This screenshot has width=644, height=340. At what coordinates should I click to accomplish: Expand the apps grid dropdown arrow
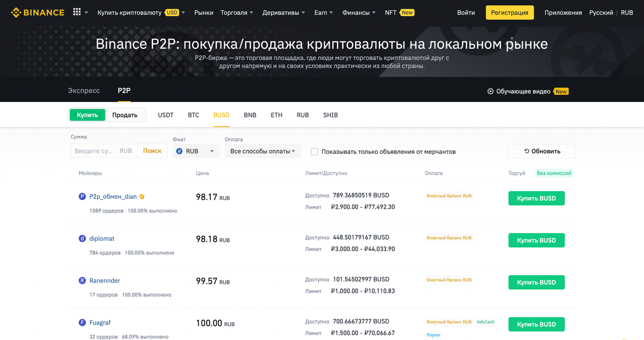86,12
